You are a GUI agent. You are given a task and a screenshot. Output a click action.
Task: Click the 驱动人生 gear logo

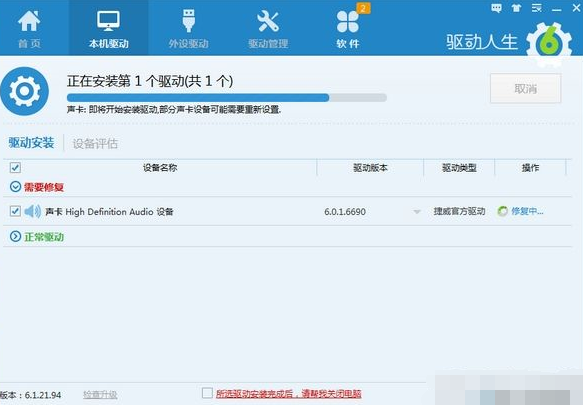click(549, 44)
